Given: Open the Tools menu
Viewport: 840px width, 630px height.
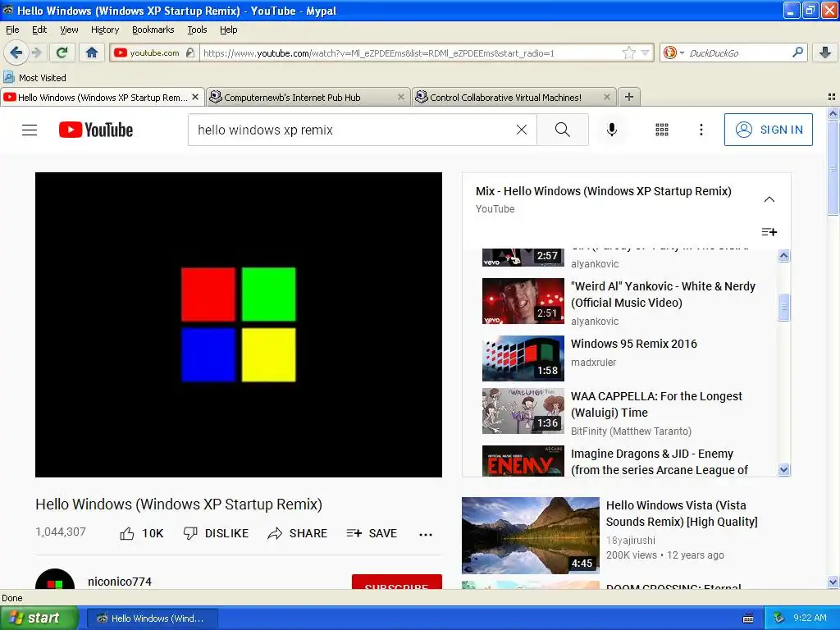Looking at the screenshot, I should point(197,30).
